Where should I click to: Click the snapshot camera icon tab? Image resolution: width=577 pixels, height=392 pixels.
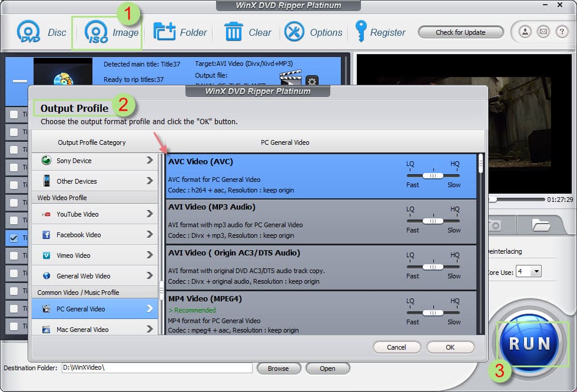click(495, 225)
